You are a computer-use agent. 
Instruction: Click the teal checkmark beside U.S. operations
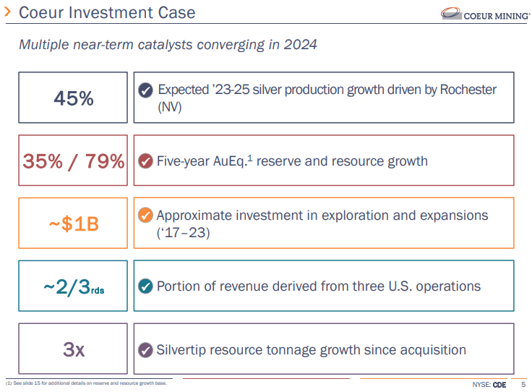(145, 286)
